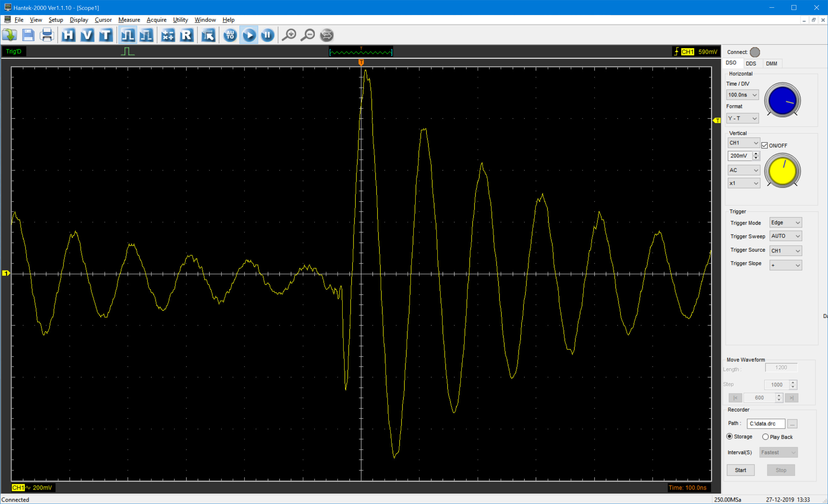Screen dimensions: 828x504
Task: Click the browse ... button beside Path
Action: pos(792,424)
